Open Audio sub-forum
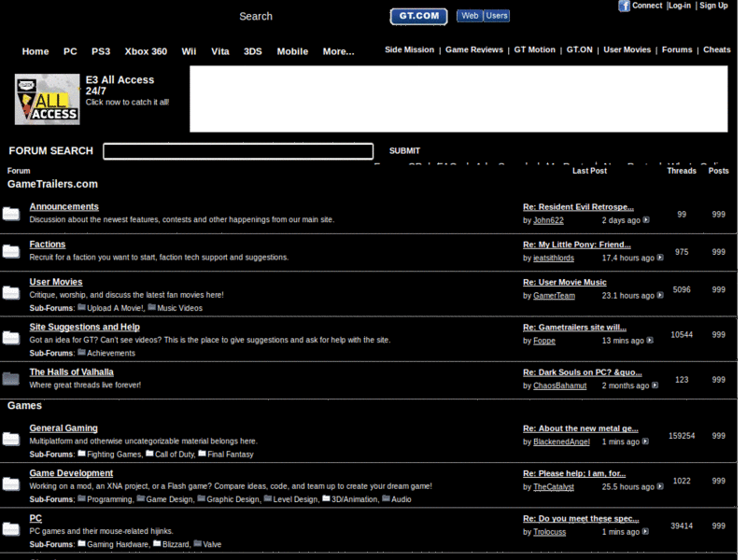The image size is (747, 560). click(402, 499)
